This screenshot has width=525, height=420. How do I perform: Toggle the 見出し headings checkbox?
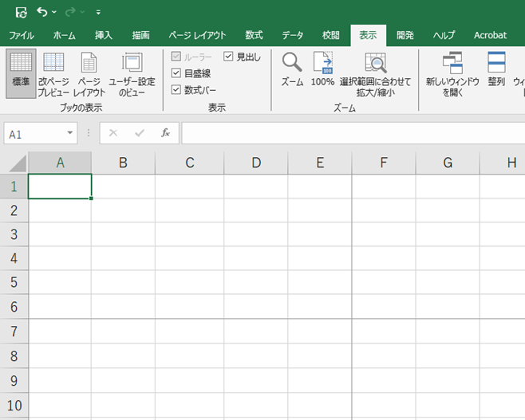coord(228,57)
